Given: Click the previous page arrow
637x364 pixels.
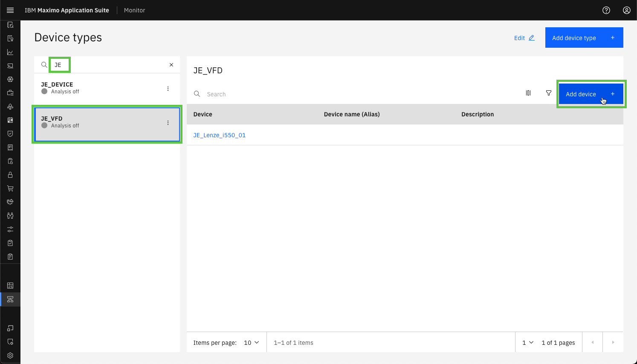Looking at the screenshot, I should [x=593, y=342].
